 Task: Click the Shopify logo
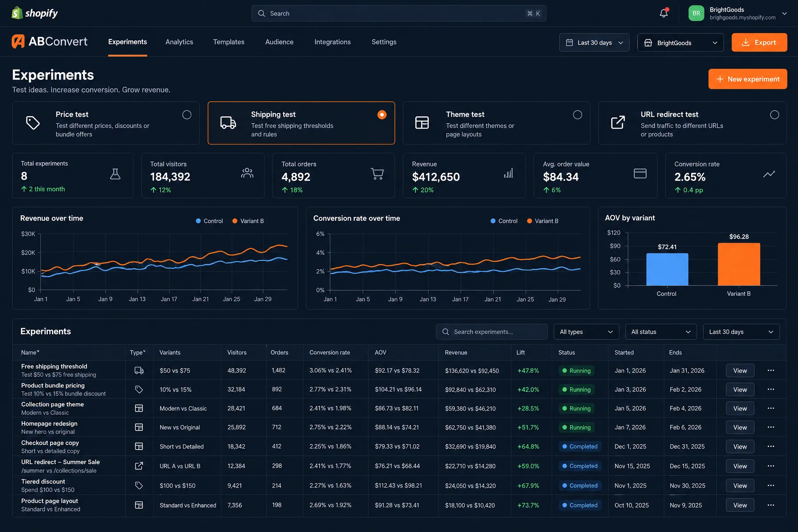(x=35, y=13)
